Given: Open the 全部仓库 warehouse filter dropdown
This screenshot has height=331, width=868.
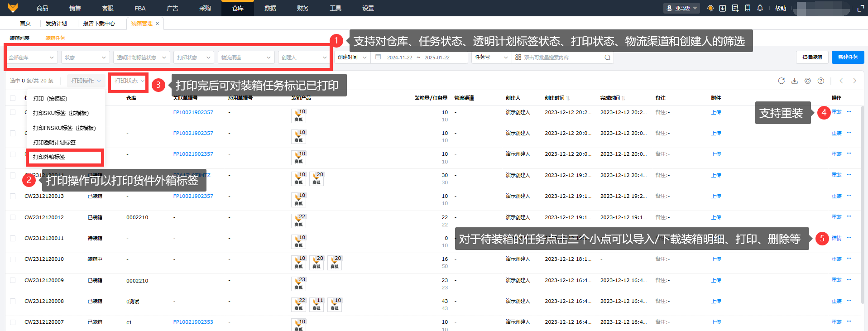Looking at the screenshot, I should click(31, 58).
